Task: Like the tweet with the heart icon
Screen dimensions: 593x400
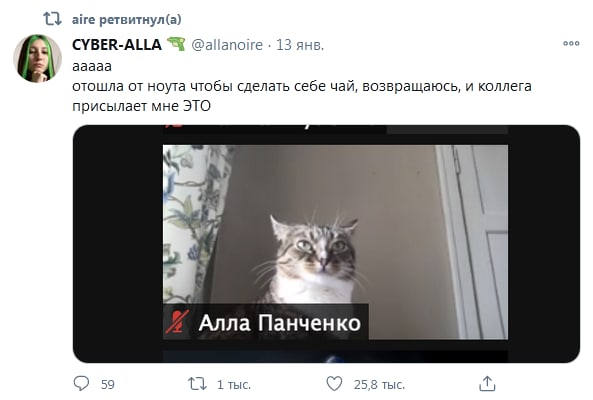Action: coord(334,384)
